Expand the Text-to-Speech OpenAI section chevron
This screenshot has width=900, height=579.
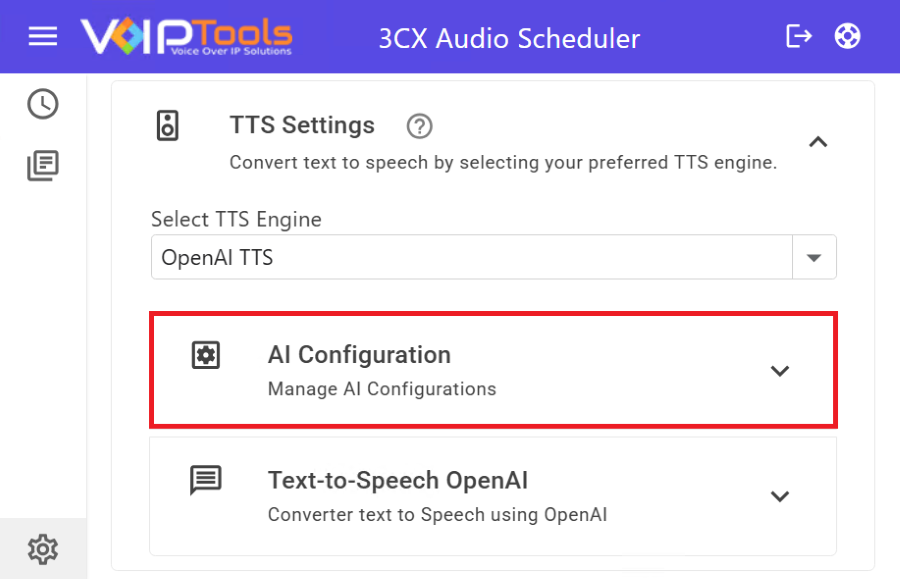coord(780,497)
